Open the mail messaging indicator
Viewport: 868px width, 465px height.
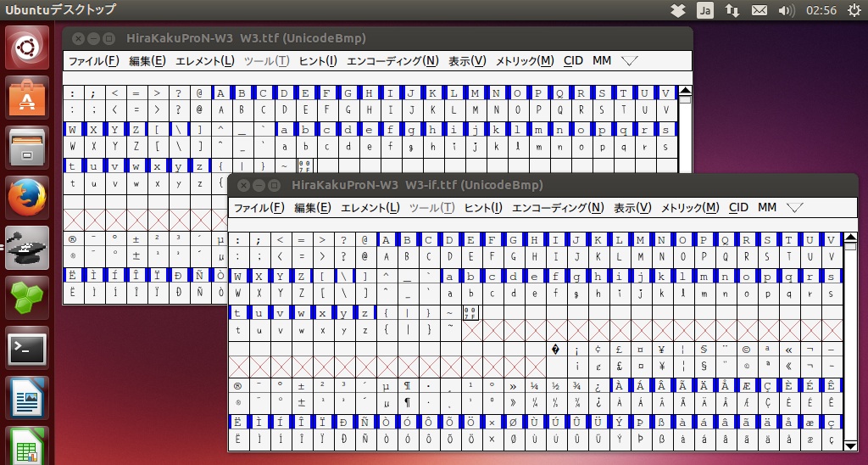point(759,10)
